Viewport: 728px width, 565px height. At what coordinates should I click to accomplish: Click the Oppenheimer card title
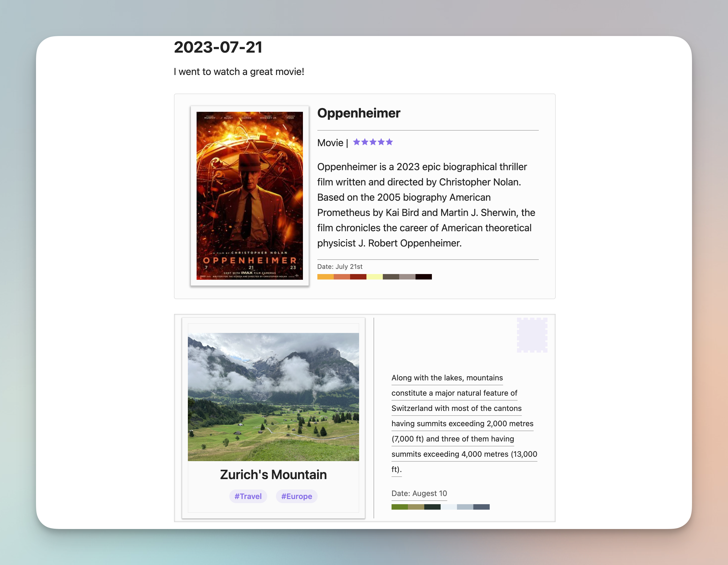[x=359, y=113]
